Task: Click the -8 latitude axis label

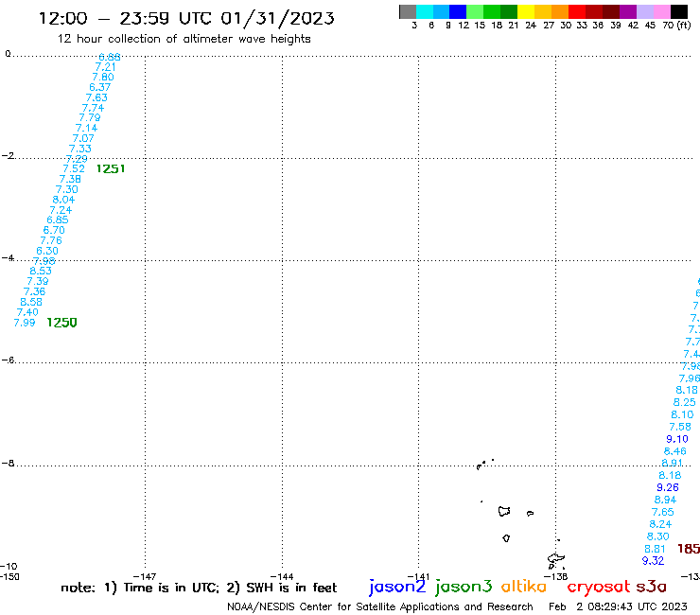Action: [8, 464]
